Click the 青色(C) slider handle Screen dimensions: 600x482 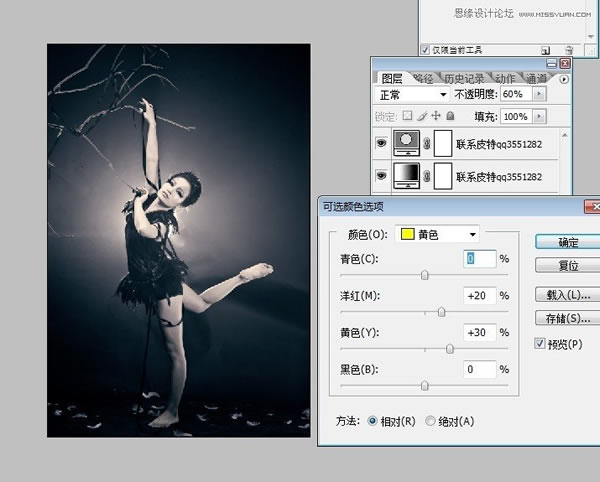click(424, 275)
